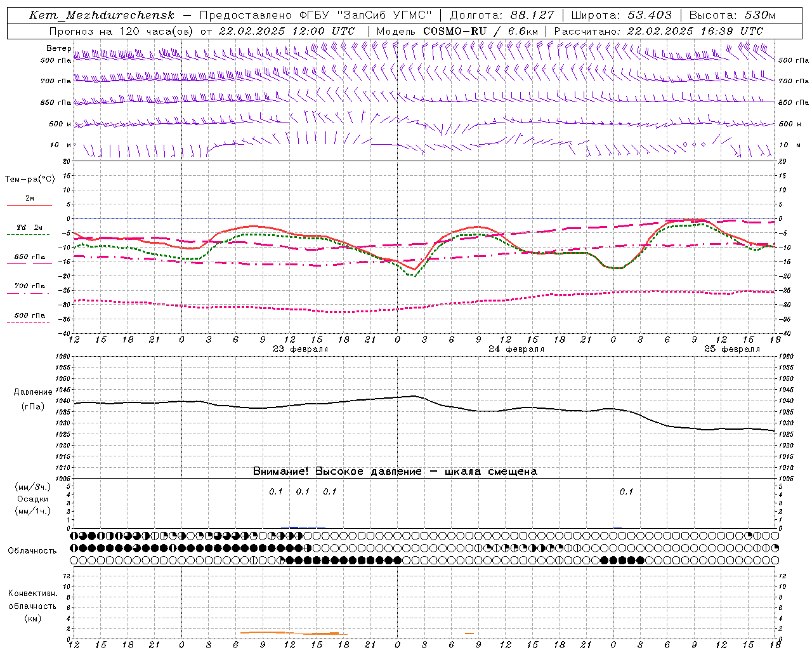The height and width of the screenshot is (650, 812).
Task: Click the Td 2м dew point legend entry
Action: [x=30, y=227]
